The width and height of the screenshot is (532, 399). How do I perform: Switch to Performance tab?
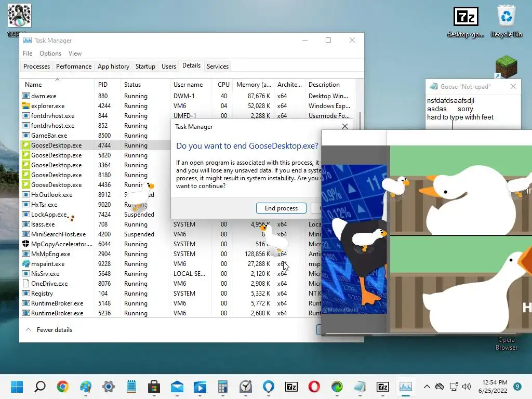74,66
